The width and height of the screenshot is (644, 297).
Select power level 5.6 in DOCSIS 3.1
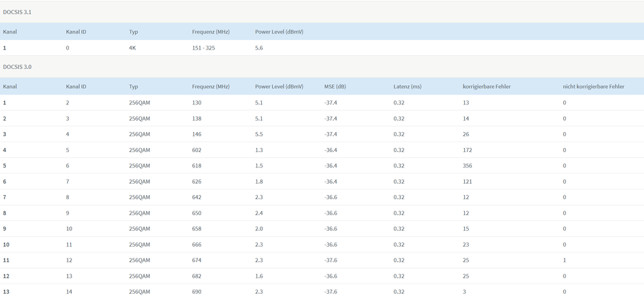click(259, 48)
